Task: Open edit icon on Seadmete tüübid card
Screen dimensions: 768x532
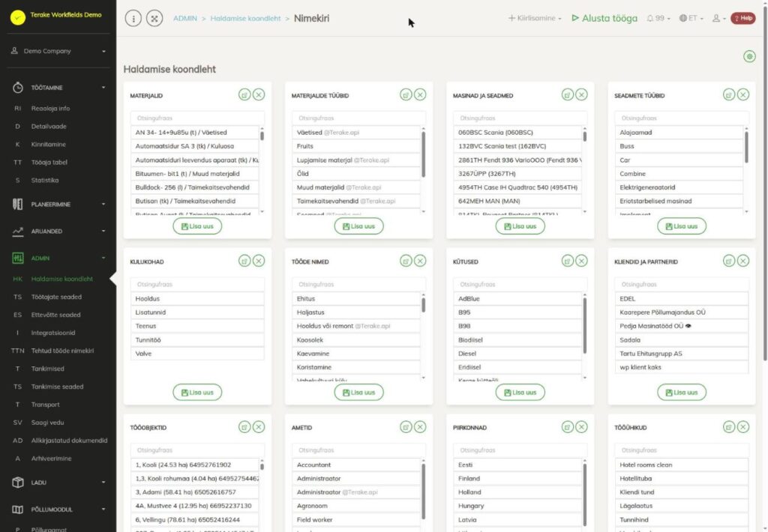Action: pyautogui.click(x=729, y=95)
